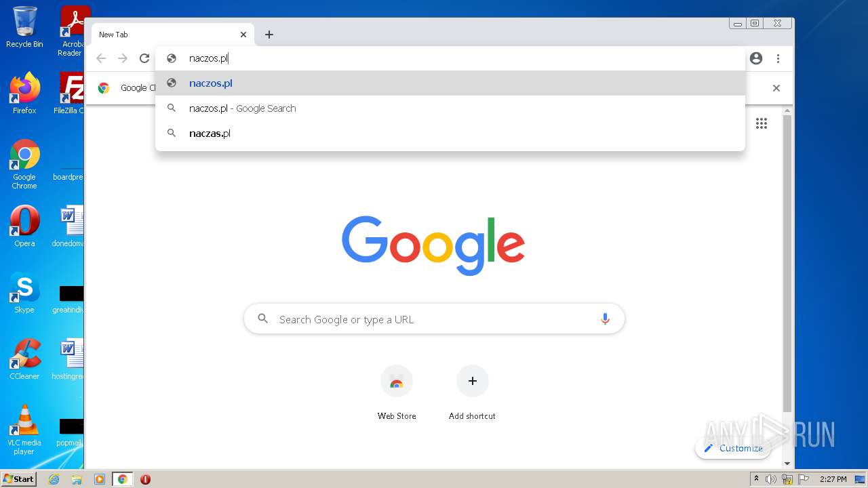Reload the page with the refresh icon
868x488 pixels.
pos(144,58)
